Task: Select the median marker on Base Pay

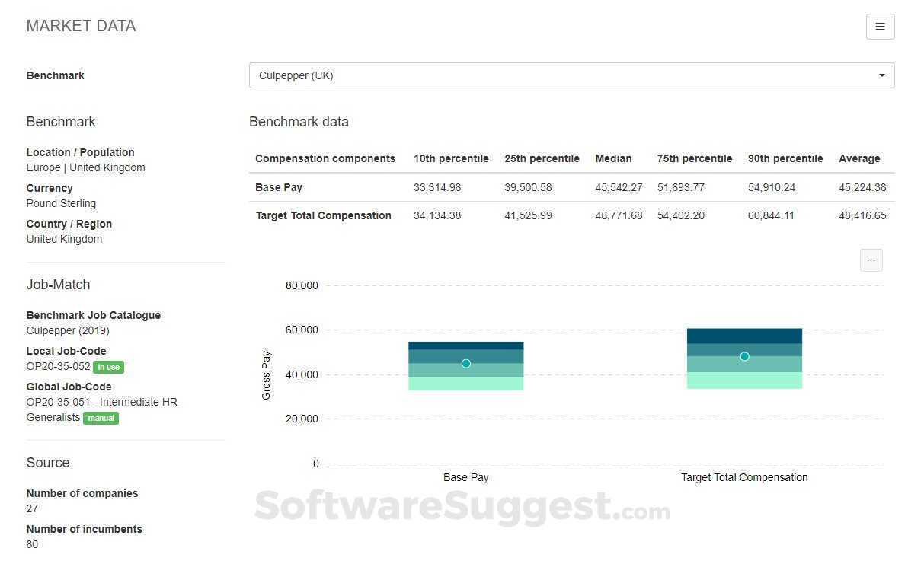Action: (465, 364)
